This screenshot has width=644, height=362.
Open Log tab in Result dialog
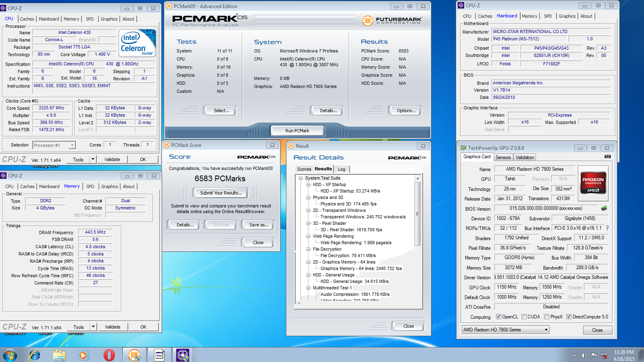click(342, 169)
